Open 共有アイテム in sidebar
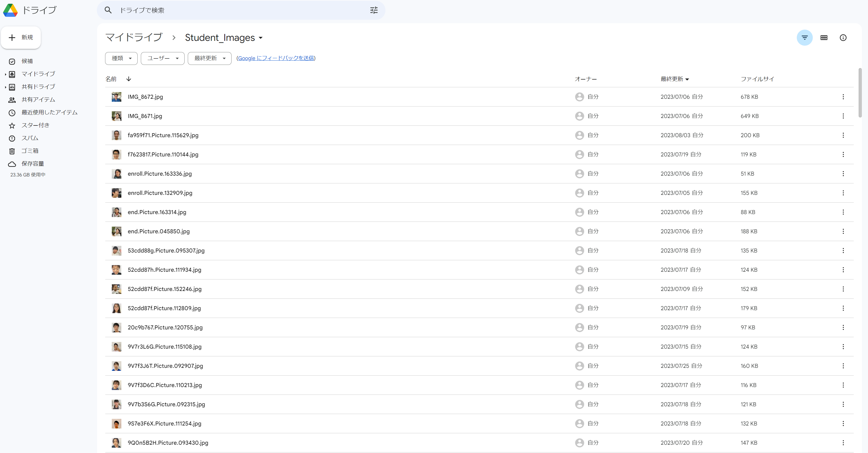 (x=38, y=100)
